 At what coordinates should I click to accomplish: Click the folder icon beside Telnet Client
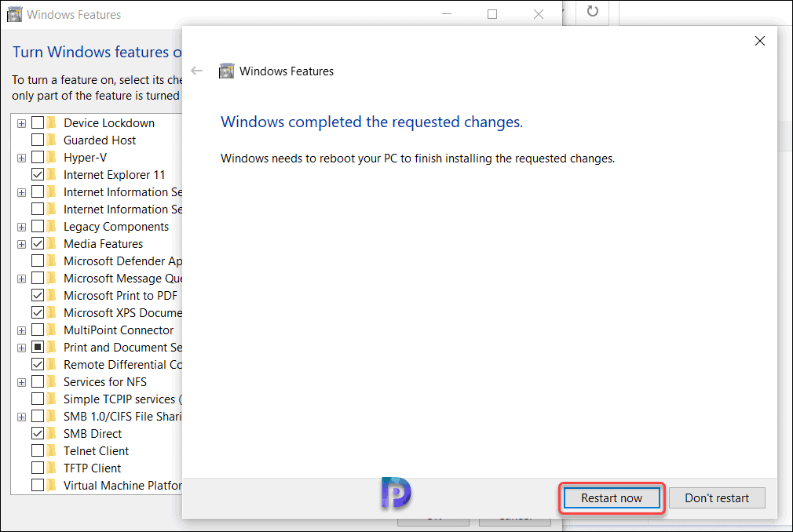click(x=50, y=450)
